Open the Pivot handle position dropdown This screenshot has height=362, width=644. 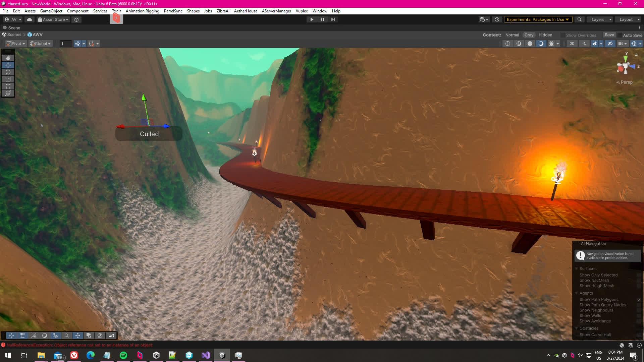tap(16, 44)
